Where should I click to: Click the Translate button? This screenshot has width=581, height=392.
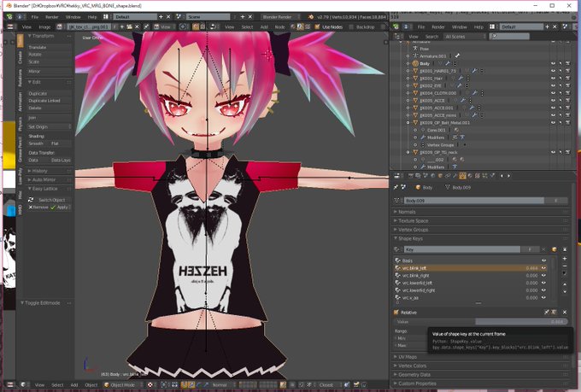pyautogui.click(x=50, y=48)
